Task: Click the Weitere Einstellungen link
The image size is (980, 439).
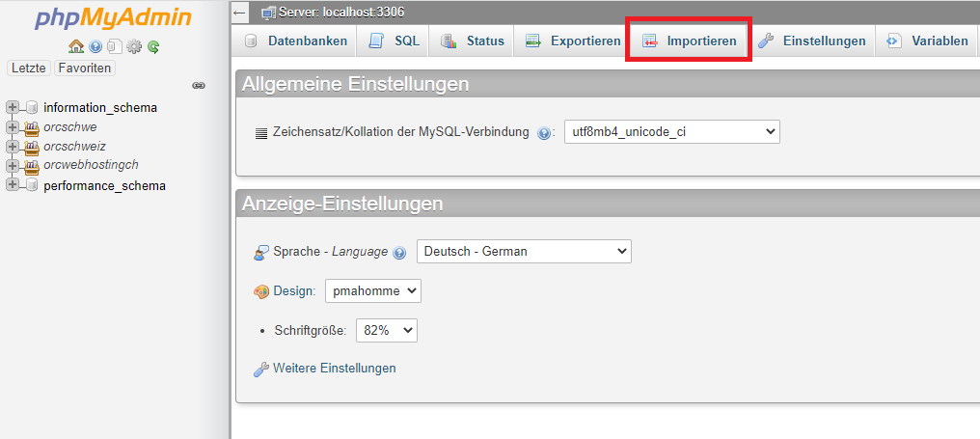Action: click(x=334, y=369)
